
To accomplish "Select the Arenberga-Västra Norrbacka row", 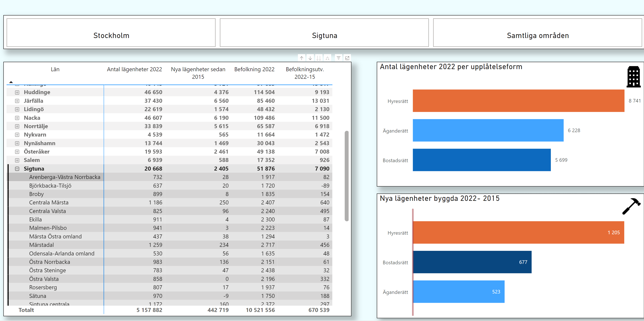I will pos(65,177).
